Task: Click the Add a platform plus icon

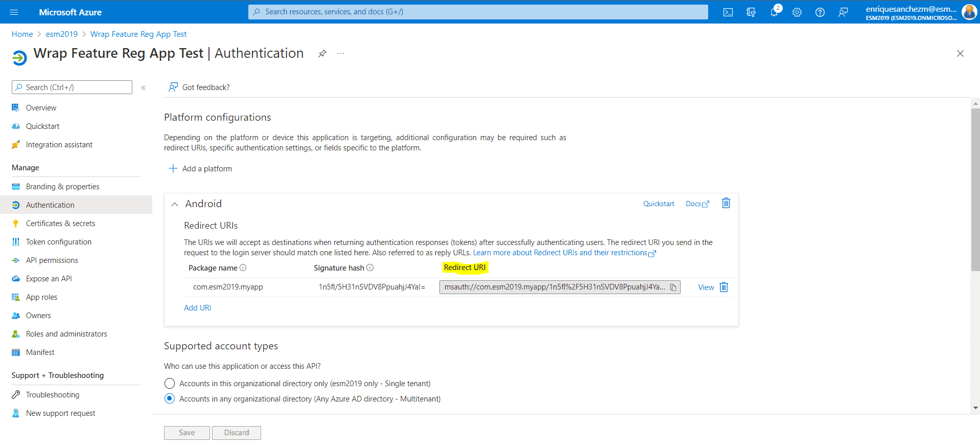Action: [x=173, y=168]
